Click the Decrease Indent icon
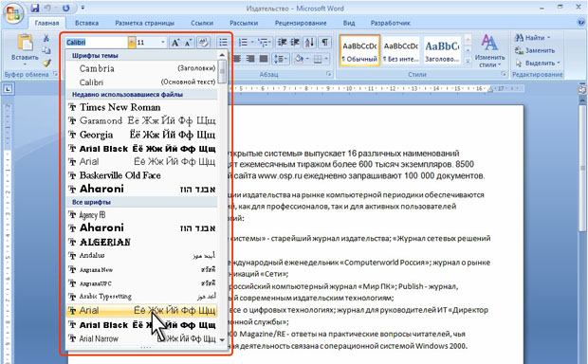588x364 pixels. [282, 43]
